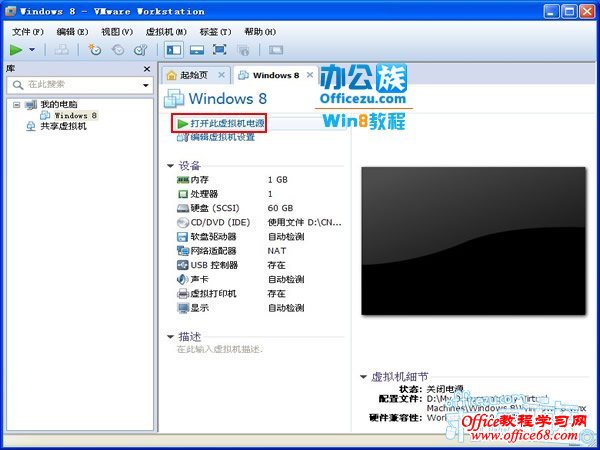This screenshot has height=450, width=600.
Task: Close the Windows 8 tab
Action: pos(310,75)
